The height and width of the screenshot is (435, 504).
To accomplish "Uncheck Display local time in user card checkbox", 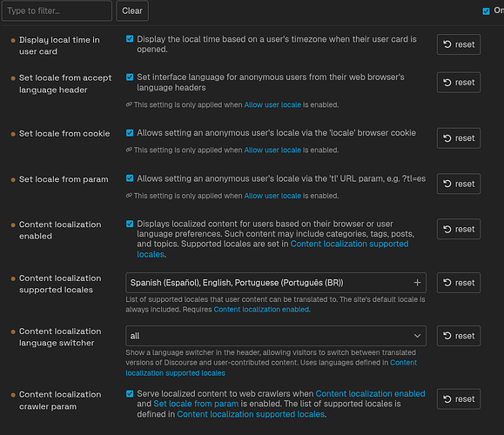I will point(130,39).
